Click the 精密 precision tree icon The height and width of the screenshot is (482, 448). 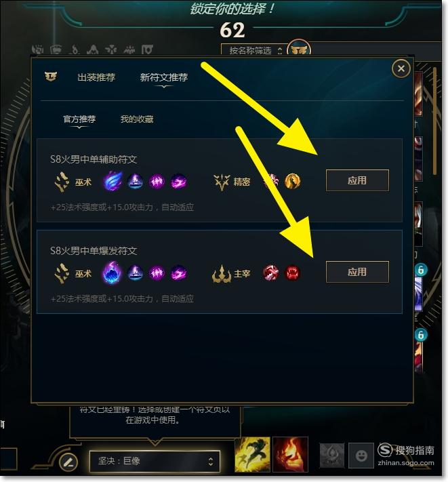[222, 182]
